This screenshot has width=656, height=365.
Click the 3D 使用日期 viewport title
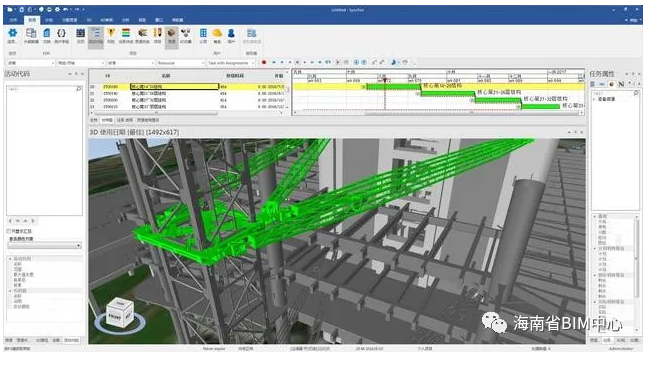tap(134, 132)
